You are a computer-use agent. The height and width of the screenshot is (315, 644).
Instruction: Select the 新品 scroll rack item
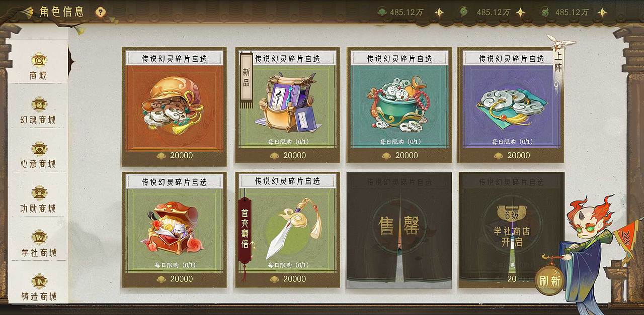coord(287,106)
